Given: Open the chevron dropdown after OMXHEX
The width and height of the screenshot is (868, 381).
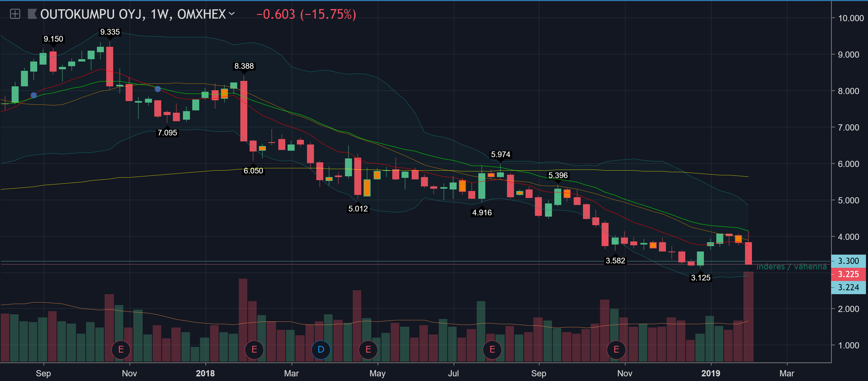Looking at the screenshot, I should click(x=232, y=14).
